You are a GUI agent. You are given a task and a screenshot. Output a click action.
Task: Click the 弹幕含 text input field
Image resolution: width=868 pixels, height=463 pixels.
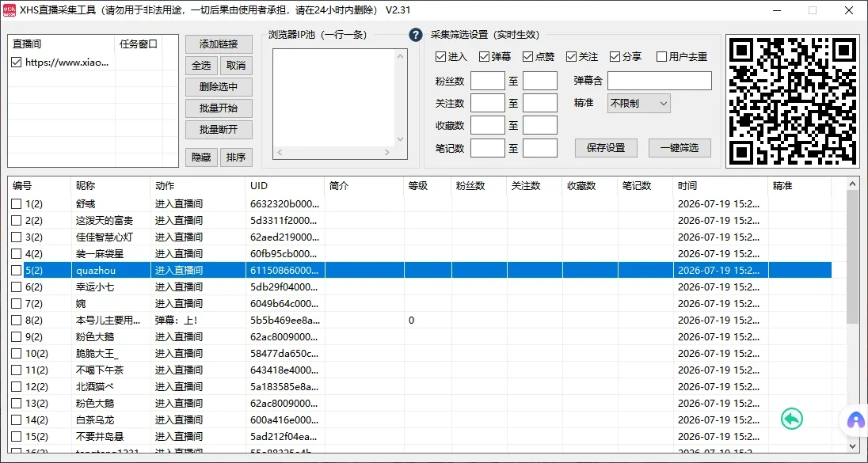pyautogui.click(x=659, y=81)
